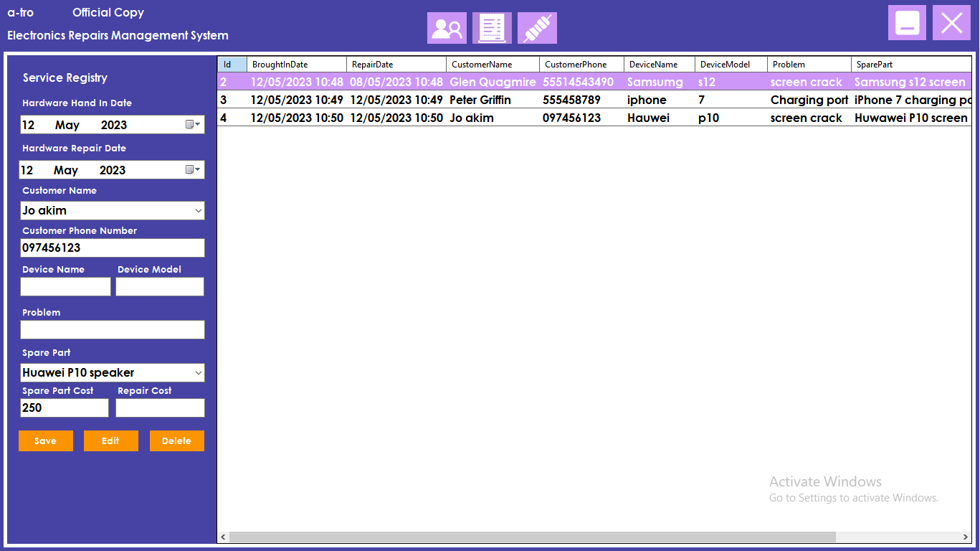Select the Samsumg device name cell

tap(660, 83)
